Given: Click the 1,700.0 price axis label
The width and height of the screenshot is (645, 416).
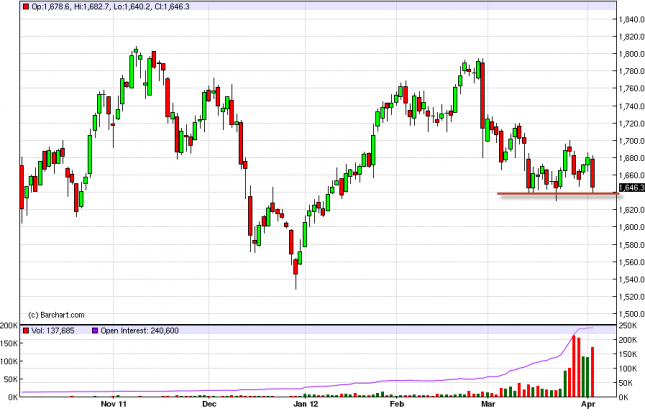Looking at the screenshot, I should pyautogui.click(x=632, y=141).
